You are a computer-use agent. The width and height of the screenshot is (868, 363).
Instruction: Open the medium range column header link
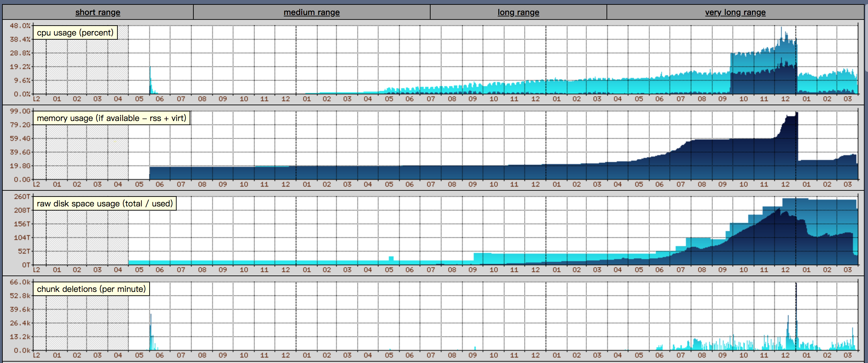311,12
